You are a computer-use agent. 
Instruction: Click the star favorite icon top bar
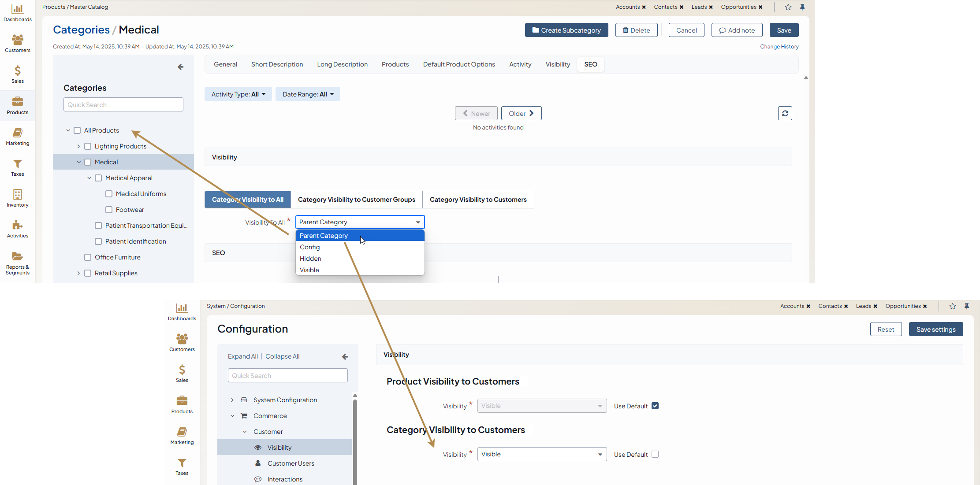coord(788,7)
